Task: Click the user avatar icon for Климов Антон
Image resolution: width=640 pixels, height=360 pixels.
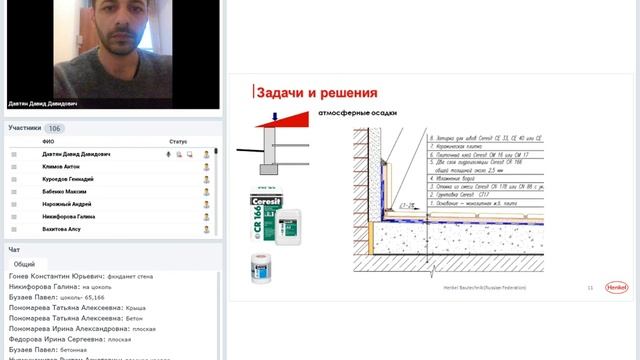Action: 207,167
